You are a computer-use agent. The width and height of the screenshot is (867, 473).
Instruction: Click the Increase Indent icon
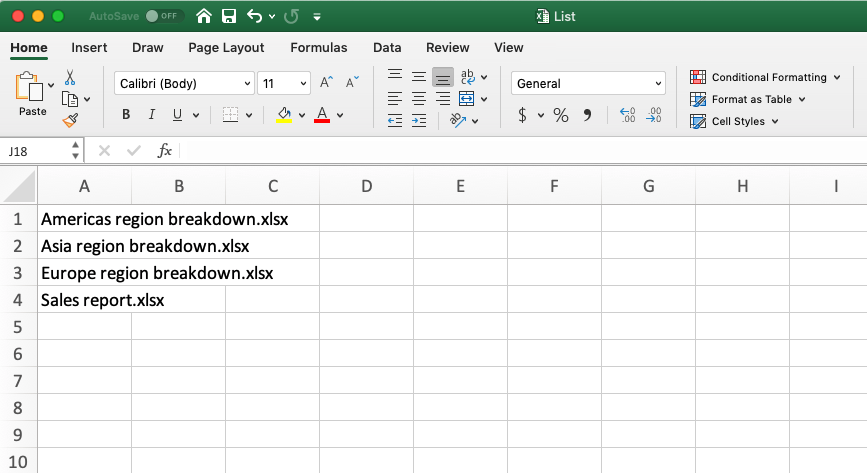click(x=418, y=121)
